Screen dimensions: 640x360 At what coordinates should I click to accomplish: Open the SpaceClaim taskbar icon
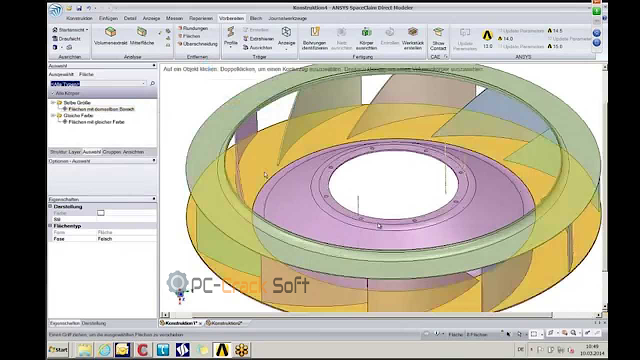click(x=182, y=350)
